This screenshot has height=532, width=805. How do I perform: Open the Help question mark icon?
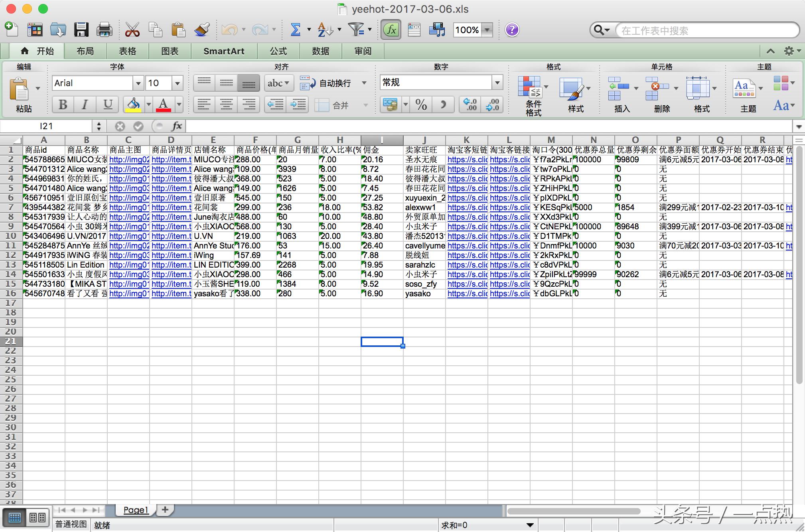tap(512, 30)
